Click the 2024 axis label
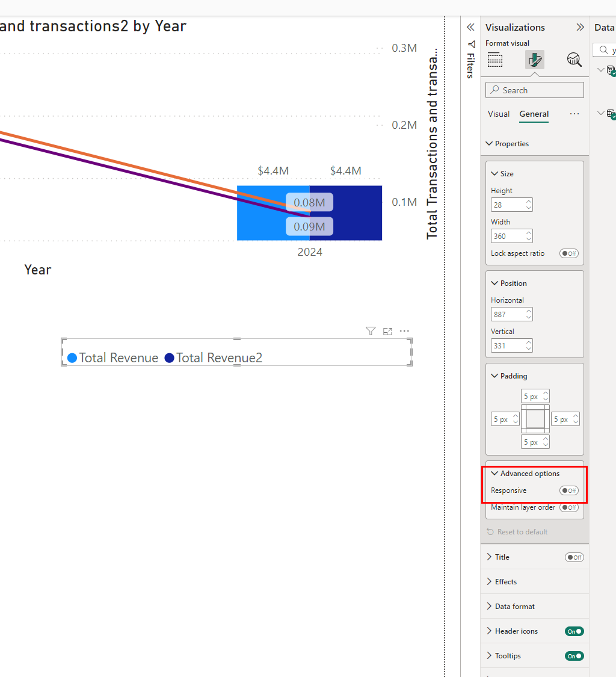Viewport: 616px width, 677px height. (310, 252)
